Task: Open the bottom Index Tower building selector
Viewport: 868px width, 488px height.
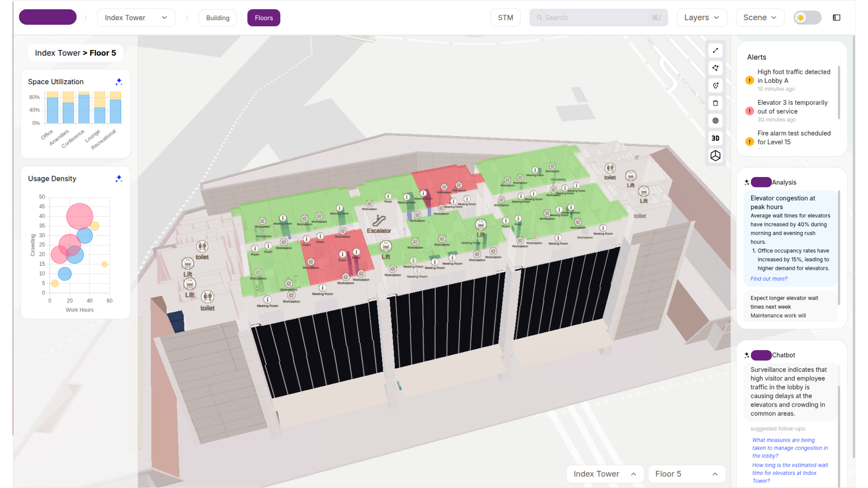Action: [x=605, y=474]
